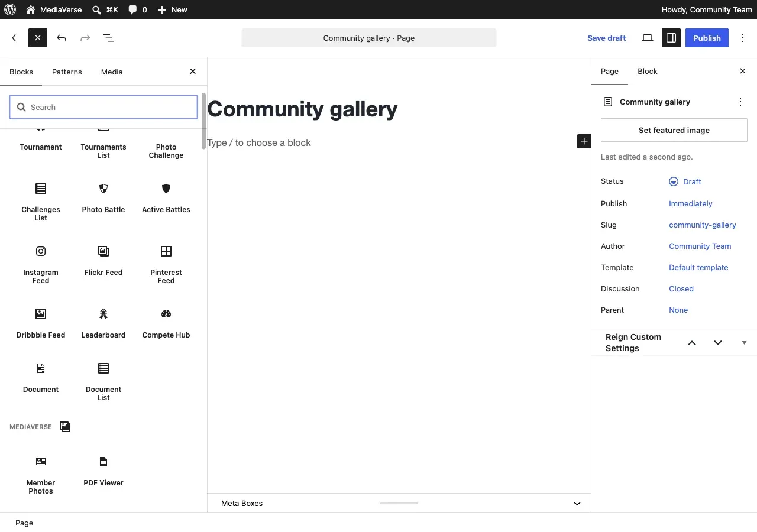The image size is (757, 532).
Task: Change the Draft status
Action: pos(685,181)
